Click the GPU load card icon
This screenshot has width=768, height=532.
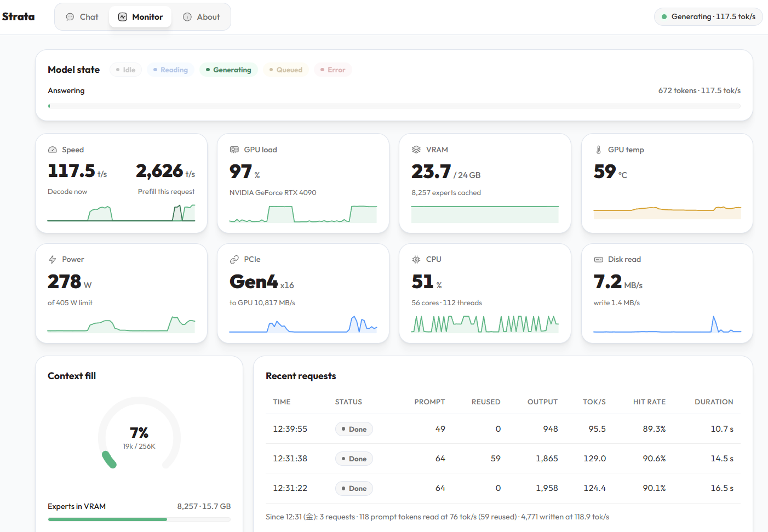pyautogui.click(x=234, y=150)
